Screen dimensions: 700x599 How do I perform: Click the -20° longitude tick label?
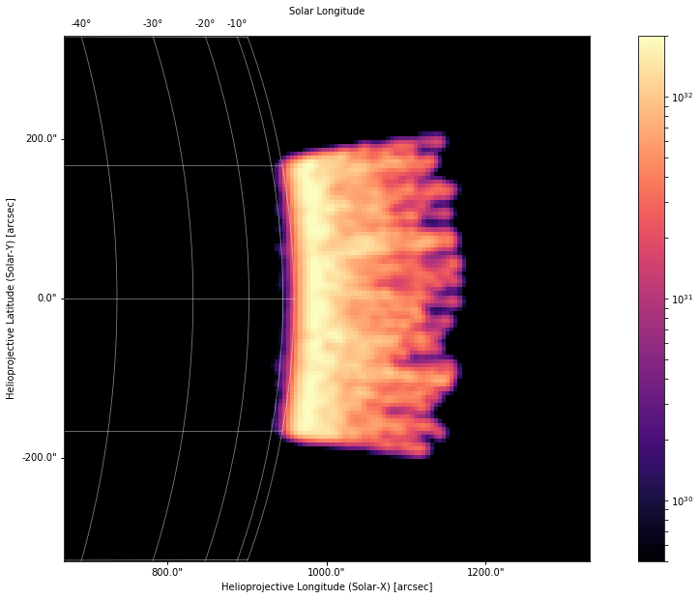coord(205,23)
